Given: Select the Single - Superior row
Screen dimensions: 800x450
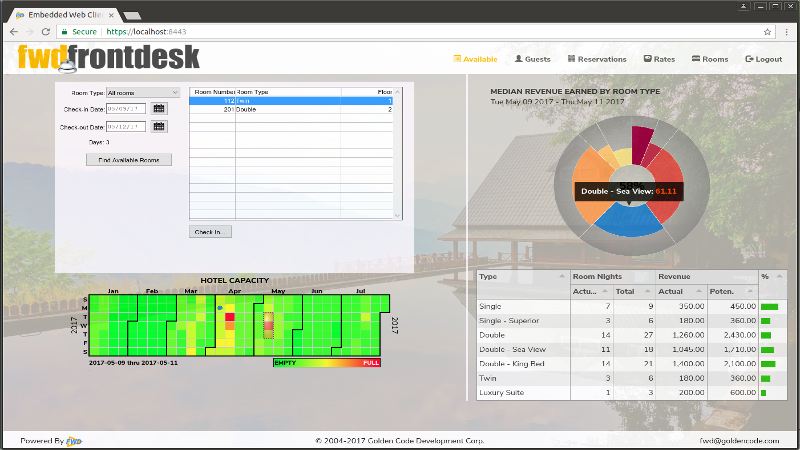Looking at the screenshot, I should pos(632,320).
